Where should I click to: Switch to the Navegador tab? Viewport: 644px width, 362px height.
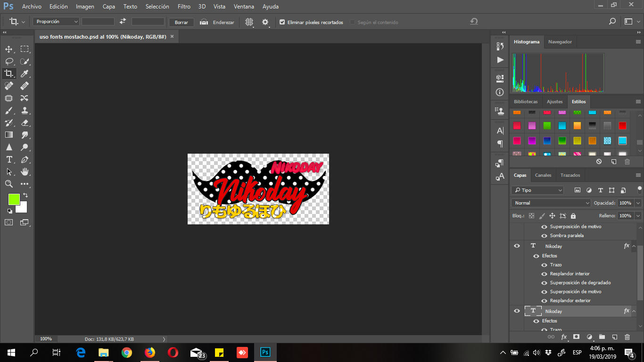point(560,42)
